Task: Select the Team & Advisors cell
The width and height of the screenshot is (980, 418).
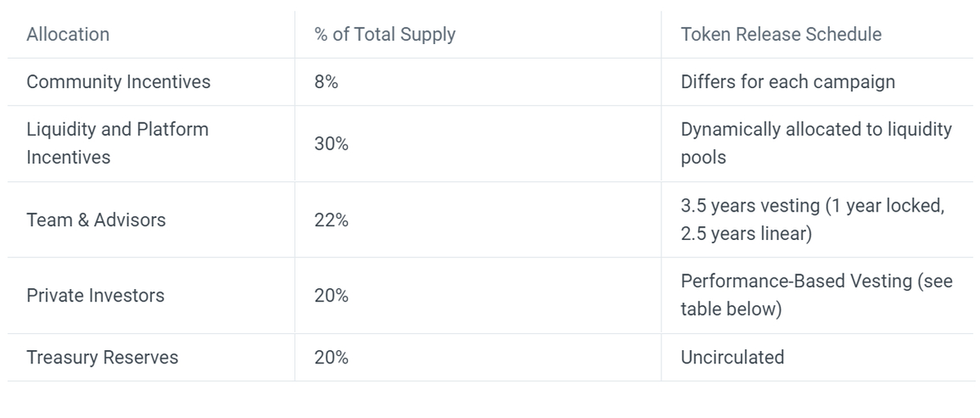Action: tap(96, 220)
